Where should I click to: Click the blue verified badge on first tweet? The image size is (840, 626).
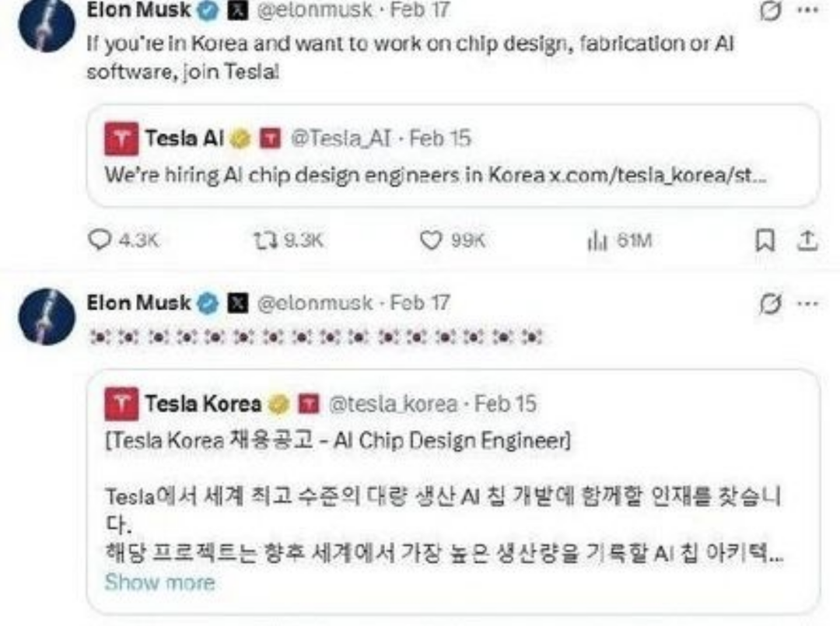207,10
